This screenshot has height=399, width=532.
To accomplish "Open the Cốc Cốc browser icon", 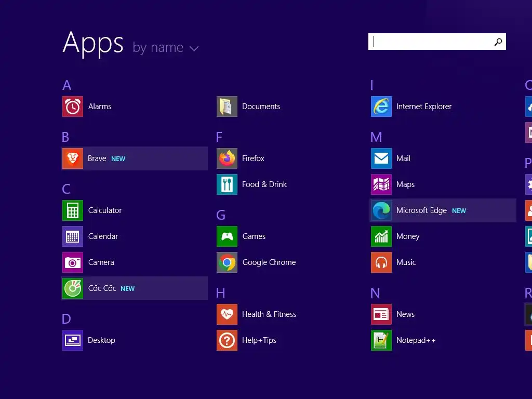I will [73, 288].
